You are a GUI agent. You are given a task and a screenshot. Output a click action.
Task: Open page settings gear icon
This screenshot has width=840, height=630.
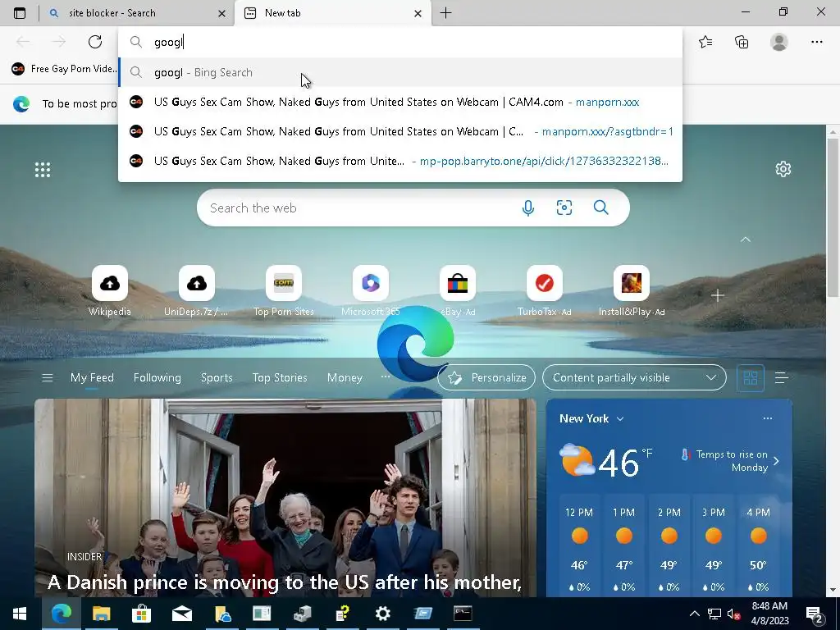click(783, 169)
